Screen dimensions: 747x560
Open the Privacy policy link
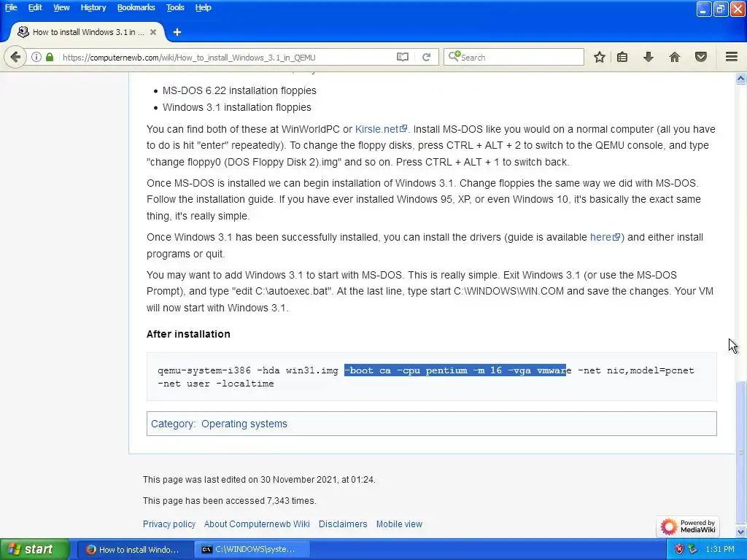pyautogui.click(x=169, y=524)
